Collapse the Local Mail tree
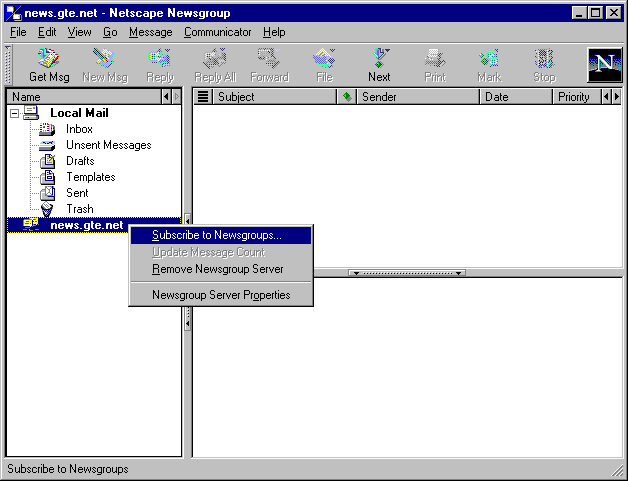 pyautogui.click(x=14, y=113)
